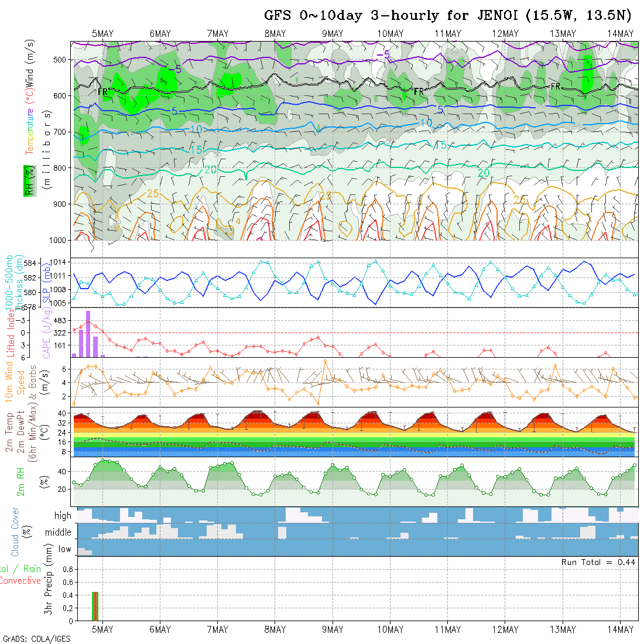644x644 pixels.
Task: Click the 0.4 precipitation tick value
Action: pyautogui.click(x=68, y=595)
